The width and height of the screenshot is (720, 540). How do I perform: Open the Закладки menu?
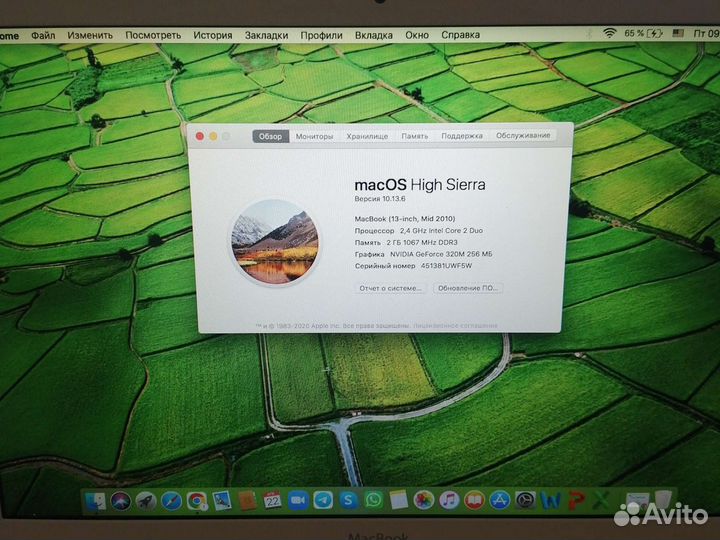266,35
